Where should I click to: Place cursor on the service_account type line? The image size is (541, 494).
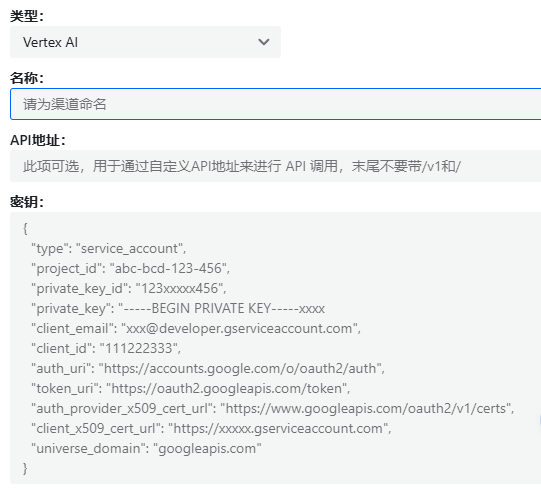click(109, 248)
